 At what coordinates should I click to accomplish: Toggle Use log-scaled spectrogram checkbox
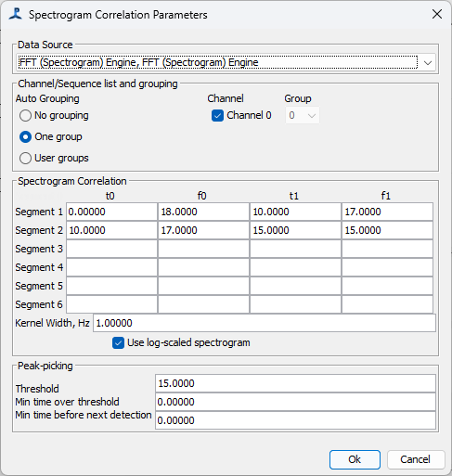pyautogui.click(x=118, y=343)
